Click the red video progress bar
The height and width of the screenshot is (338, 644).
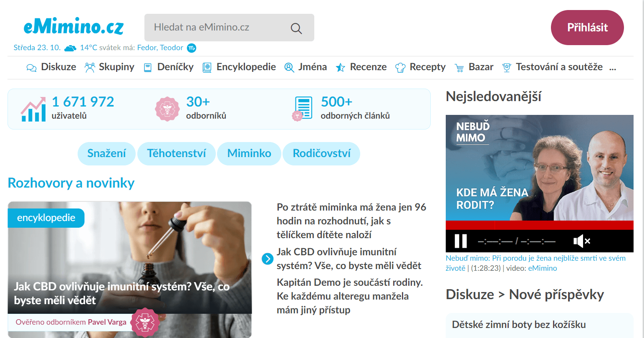[540, 225]
